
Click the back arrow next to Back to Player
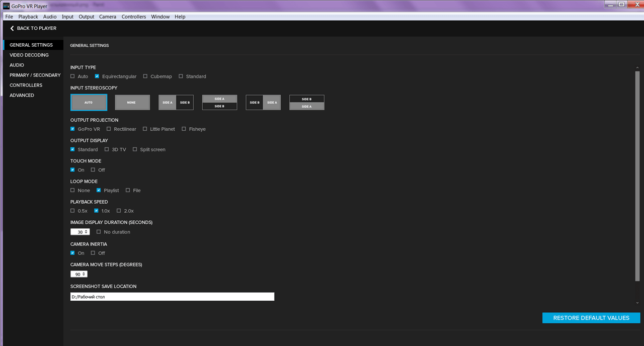pos(12,28)
